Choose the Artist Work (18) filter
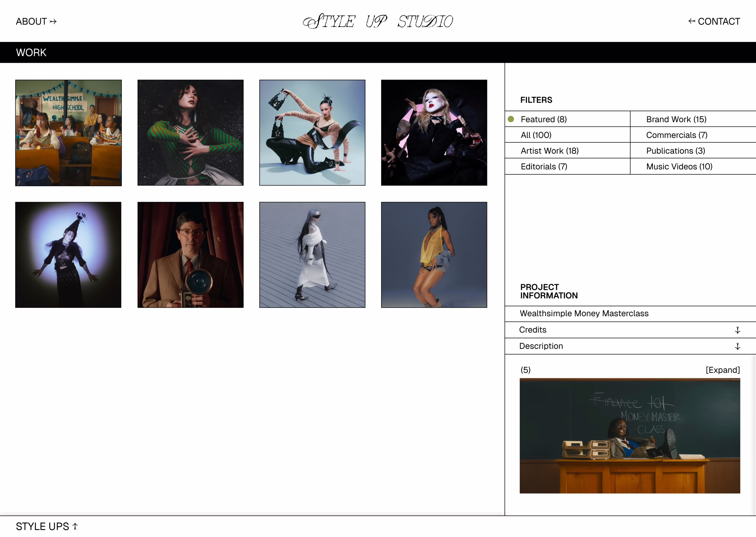This screenshot has height=537, width=756. tap(550, 151)
